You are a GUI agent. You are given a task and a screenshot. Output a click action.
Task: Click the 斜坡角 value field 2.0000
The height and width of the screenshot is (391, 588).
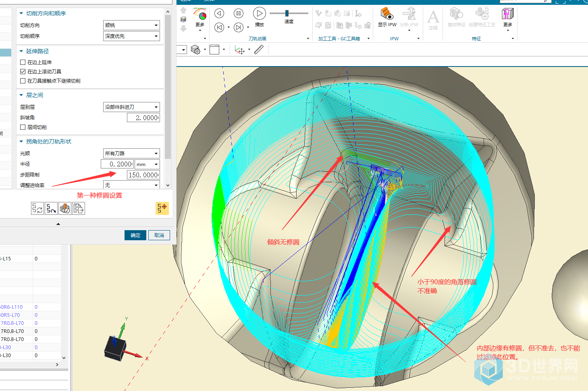(143, 117)
